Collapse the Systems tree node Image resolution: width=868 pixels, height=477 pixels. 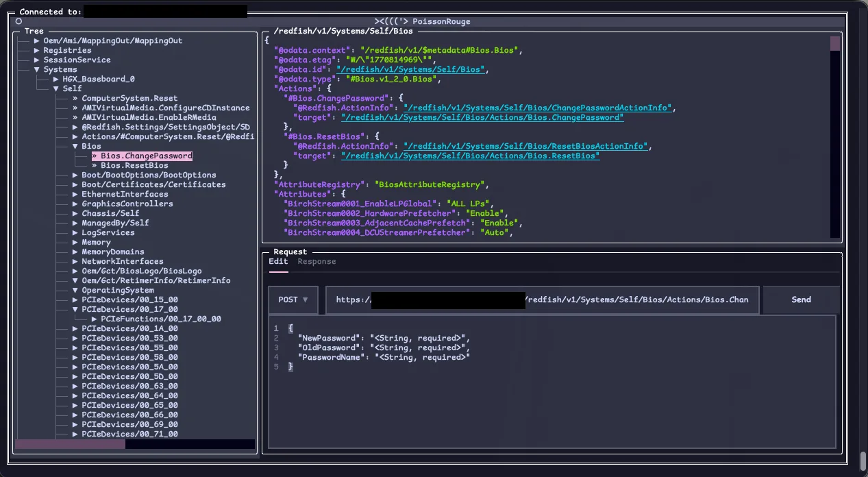37,69
